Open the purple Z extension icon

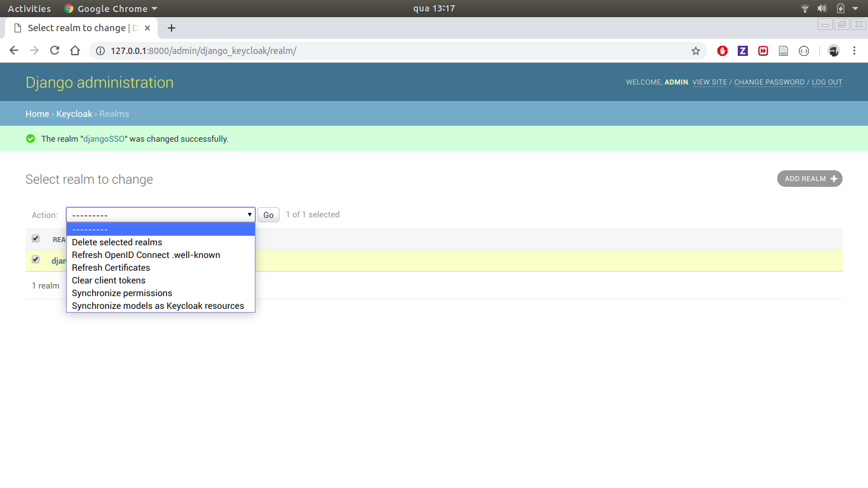pyautogui.click(x=743, y=51)
